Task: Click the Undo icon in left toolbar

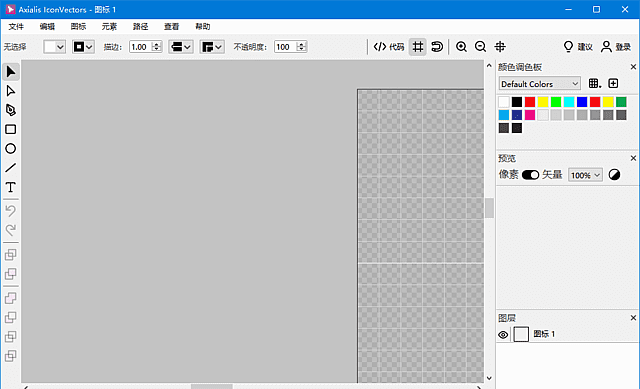Action: [11, 211]
